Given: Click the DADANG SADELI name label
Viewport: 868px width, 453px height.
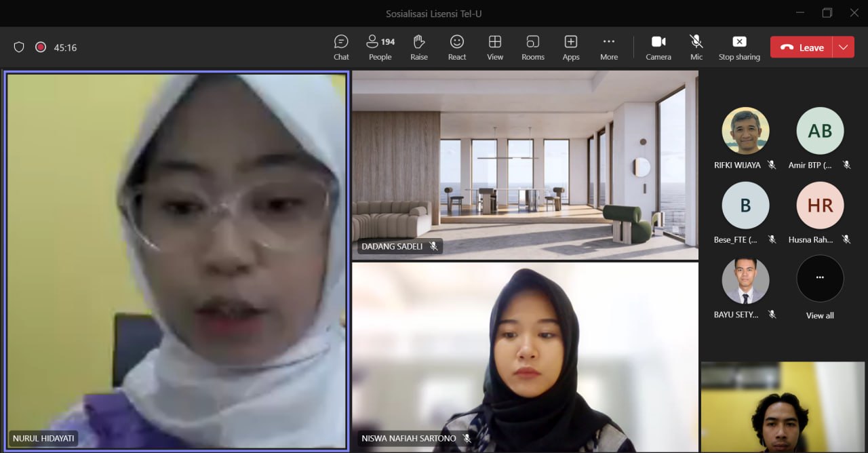Looking at the screenshot, I should click(392, 246).
